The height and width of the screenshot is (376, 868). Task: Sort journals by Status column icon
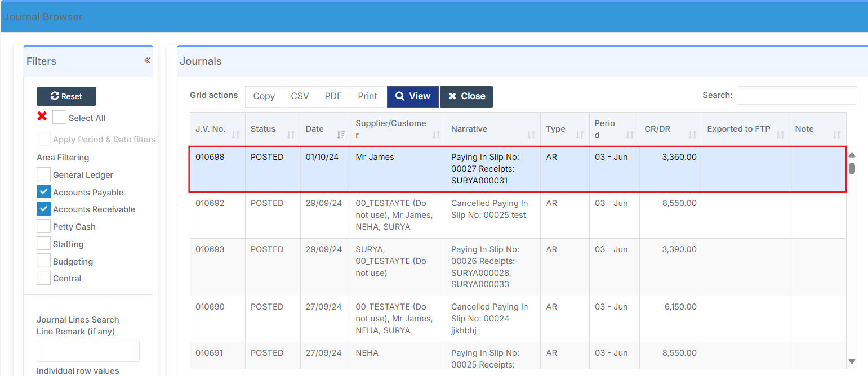[x=291, y=135]
